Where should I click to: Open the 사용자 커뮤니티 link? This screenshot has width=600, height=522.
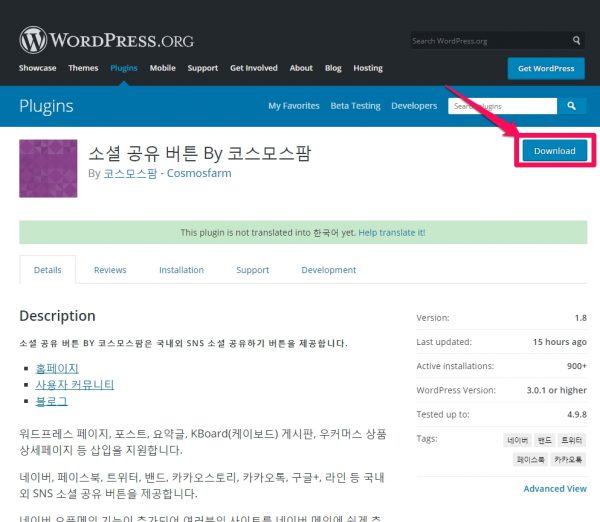[x=75, y=385]
